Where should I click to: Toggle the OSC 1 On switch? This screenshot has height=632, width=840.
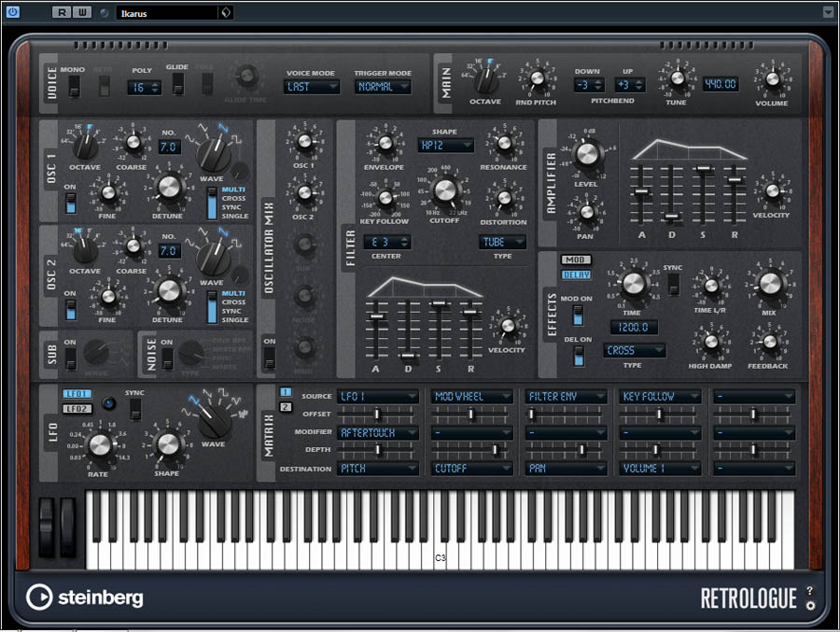pos(70,201)
